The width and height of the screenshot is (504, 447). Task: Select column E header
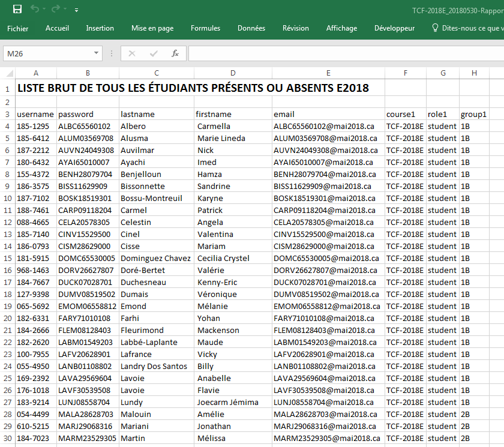pyautogui.click(x=328, y=73)
